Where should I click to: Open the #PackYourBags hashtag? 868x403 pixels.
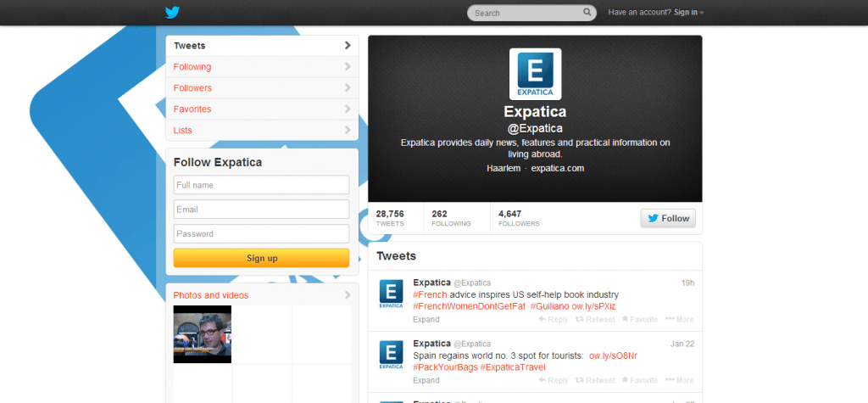[445, 367]
